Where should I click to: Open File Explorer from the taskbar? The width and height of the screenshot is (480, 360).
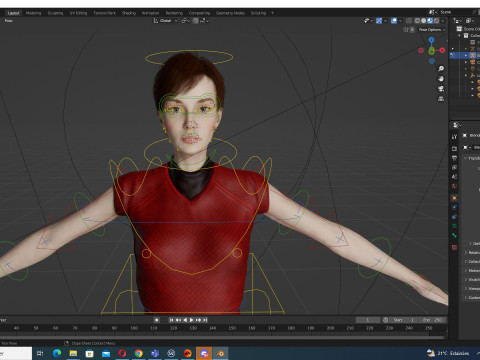[x=73, y=353]
